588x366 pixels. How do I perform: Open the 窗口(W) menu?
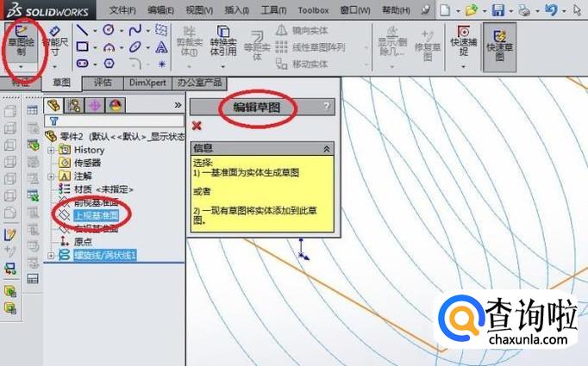pyautogui.click(x=355, y=10)
